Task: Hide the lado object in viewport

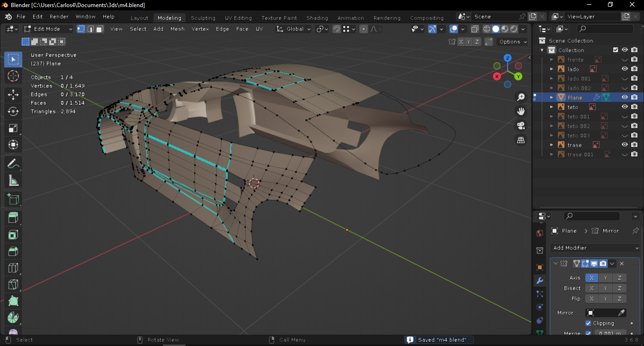Action: 625,69
